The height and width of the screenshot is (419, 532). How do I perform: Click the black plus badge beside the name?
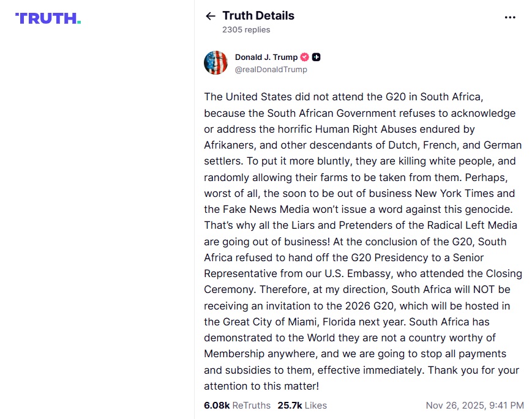click(317, 57)
